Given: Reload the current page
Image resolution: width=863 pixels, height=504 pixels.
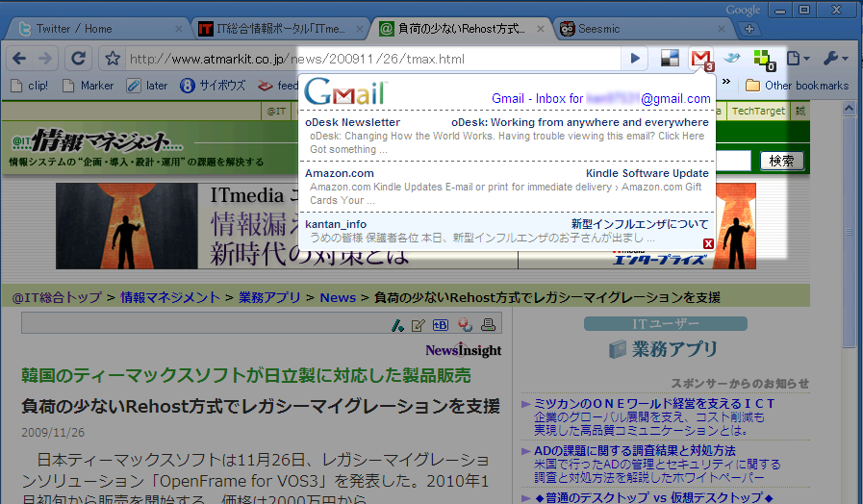Looking at the screenshot, I should (78, 59).
